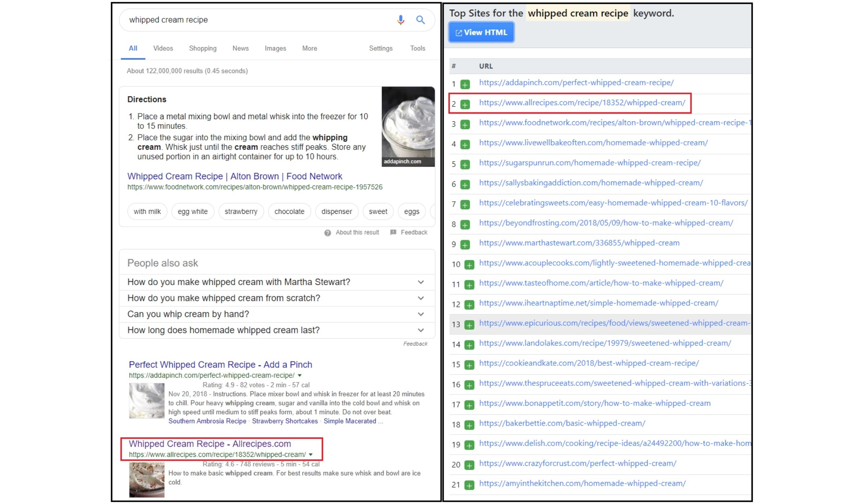Click the plus icon for bakerbettie row
Image resolution: width=864 pixels, height=504 pixels.
[469, 425]
